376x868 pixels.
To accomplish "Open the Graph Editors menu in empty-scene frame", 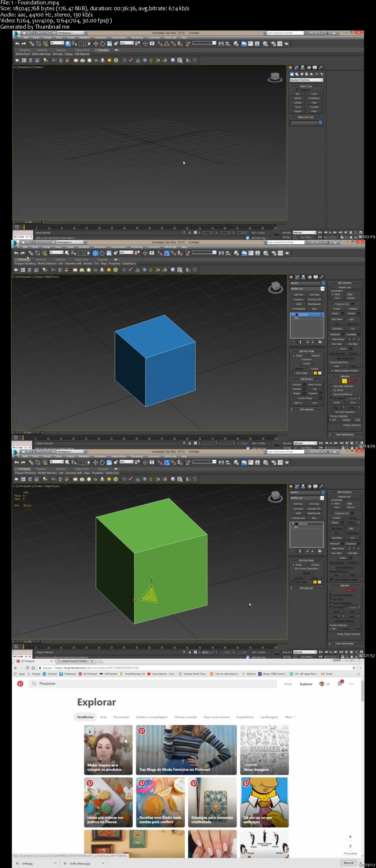I will 119,37.
